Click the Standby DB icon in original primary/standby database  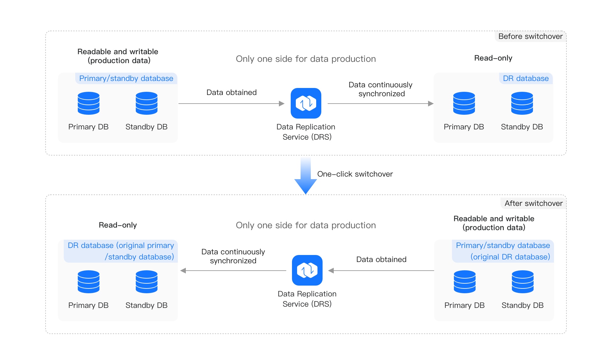point(147,282)
